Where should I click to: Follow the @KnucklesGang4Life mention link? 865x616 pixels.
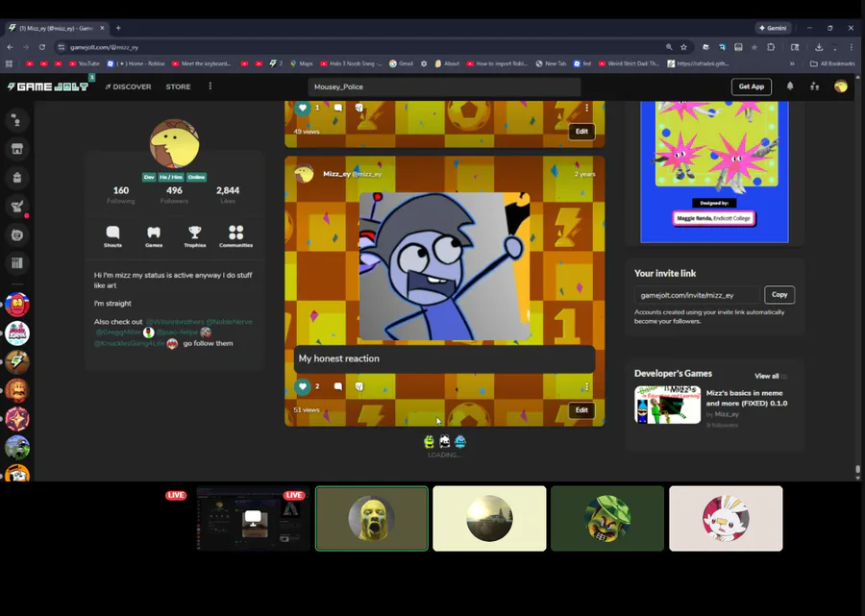pyautogui.click(x=129, y=343)
